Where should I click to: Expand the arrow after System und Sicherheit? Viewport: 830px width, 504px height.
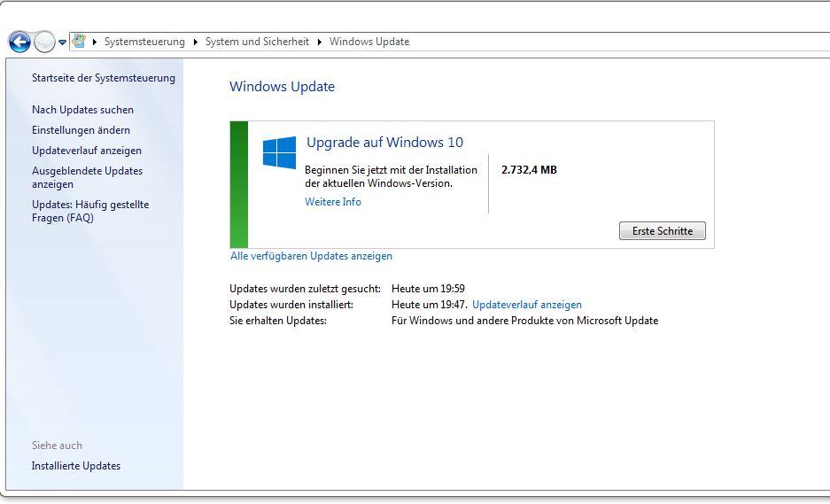click(320, 42)
